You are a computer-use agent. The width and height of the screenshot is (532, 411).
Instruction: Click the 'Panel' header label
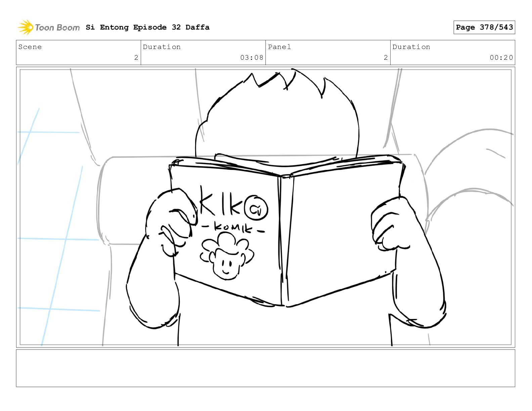[x=279, y=47]
